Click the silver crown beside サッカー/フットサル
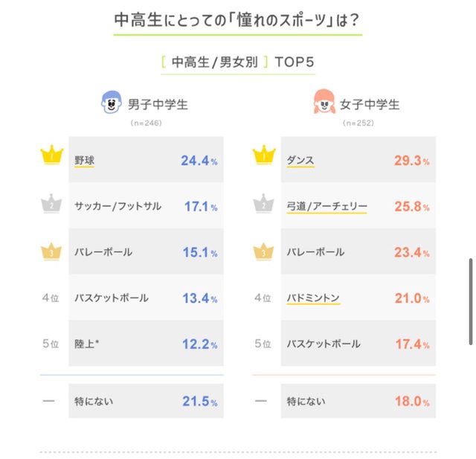This screenshot has width=476, height=459. (x=51, y=205)
